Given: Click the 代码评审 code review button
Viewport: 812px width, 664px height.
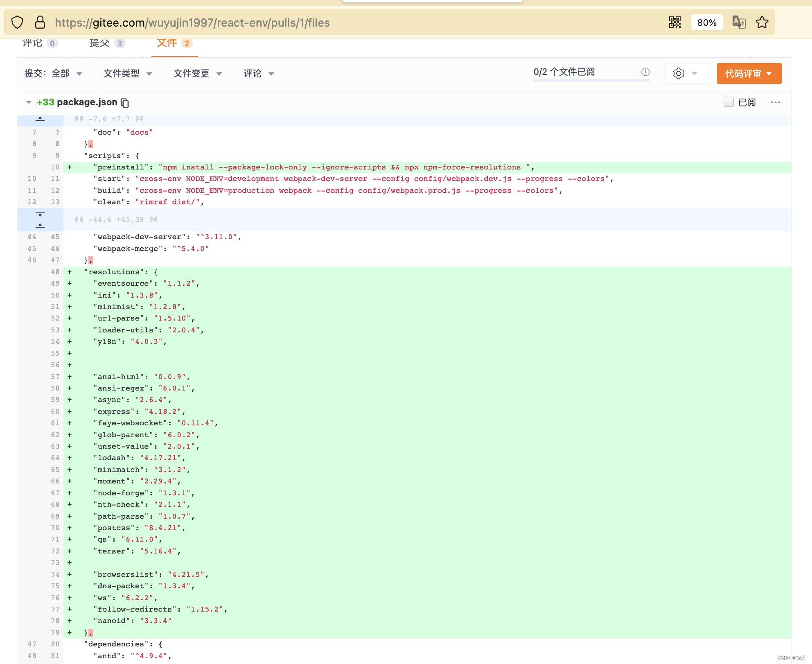Looking at the screenshot, I should [749, 74].
